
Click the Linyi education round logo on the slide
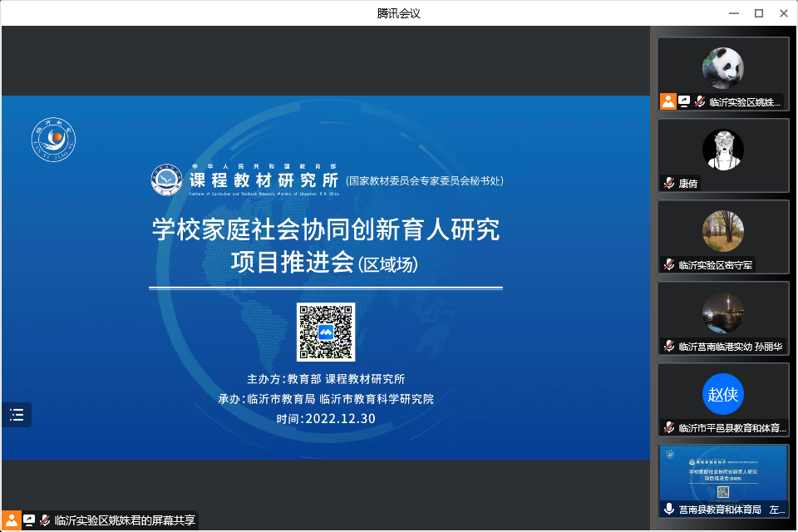[x=53, y=140]
